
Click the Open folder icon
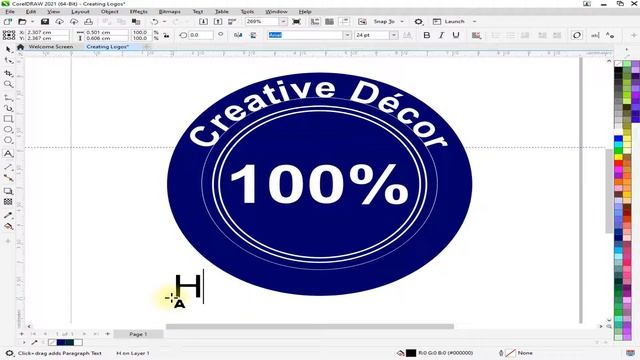pos(22,22)
